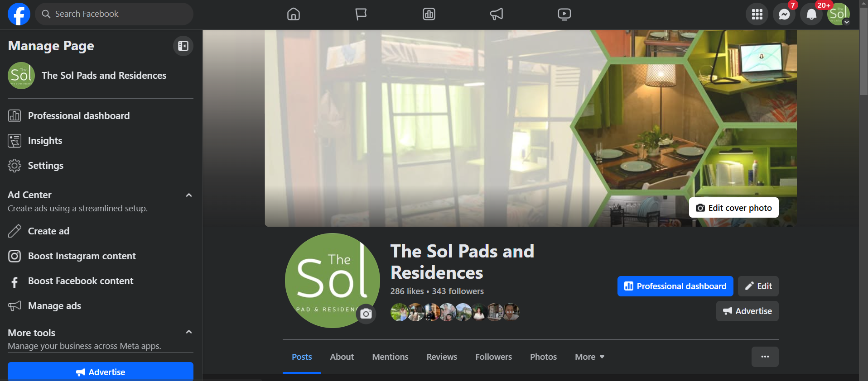This screenshot has height=381, width=868.
Task: Click the first follower avatar in the row
Action: coord(399,312)
